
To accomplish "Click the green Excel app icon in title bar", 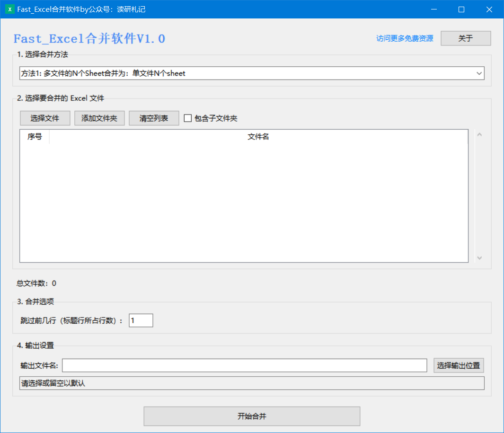I will [x=9, y=9].
